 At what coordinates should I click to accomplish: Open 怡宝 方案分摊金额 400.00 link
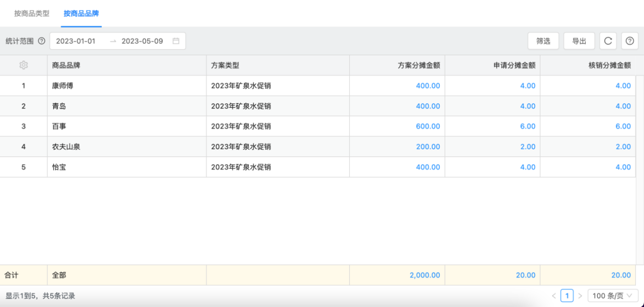(428, 167)
